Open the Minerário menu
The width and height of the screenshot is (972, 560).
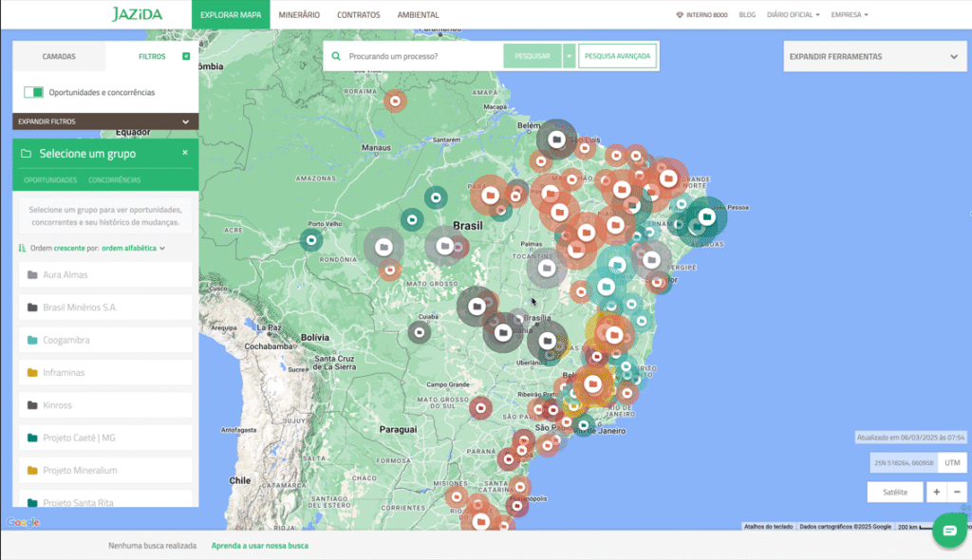click(x=299, y=15)
